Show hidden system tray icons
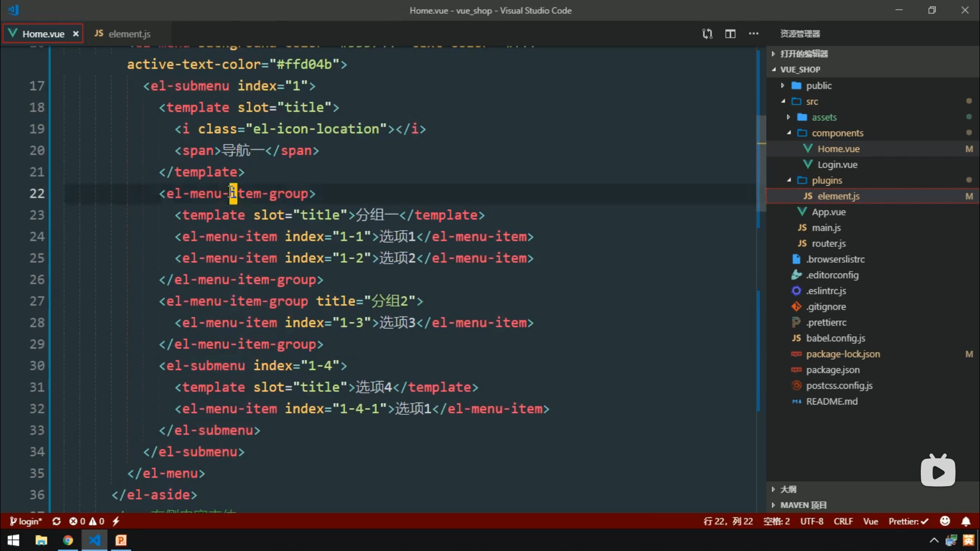Screen dimensions: 980x551 [x=934, y=540]
